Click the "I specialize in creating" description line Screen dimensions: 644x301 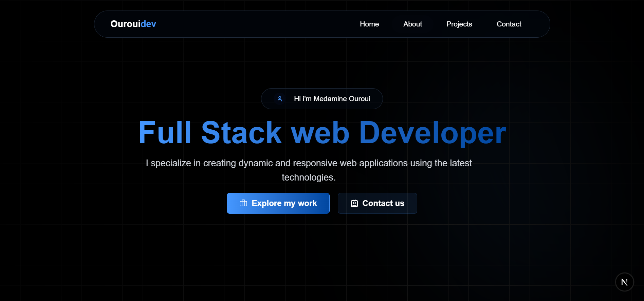coord(309,163)
